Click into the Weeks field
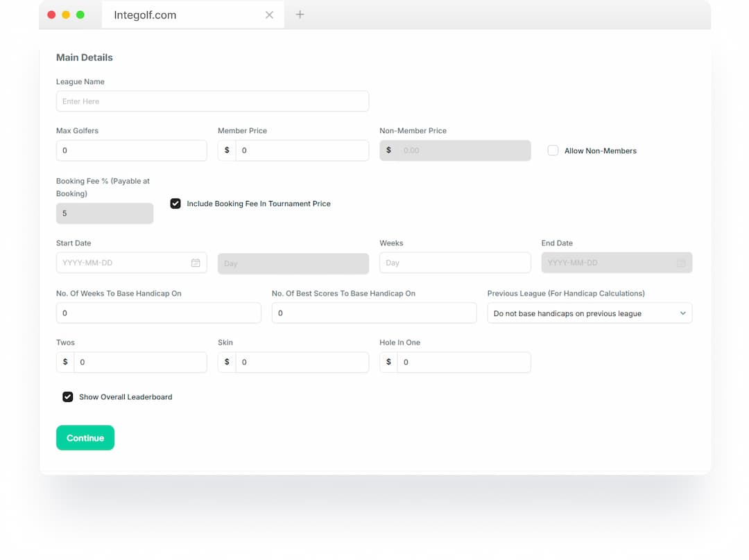 click(455, 263)
